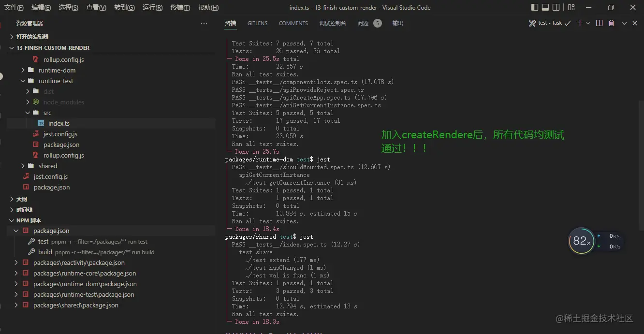Open the 调试控制台 tab
644x334 pixels.
pos(333,23)
